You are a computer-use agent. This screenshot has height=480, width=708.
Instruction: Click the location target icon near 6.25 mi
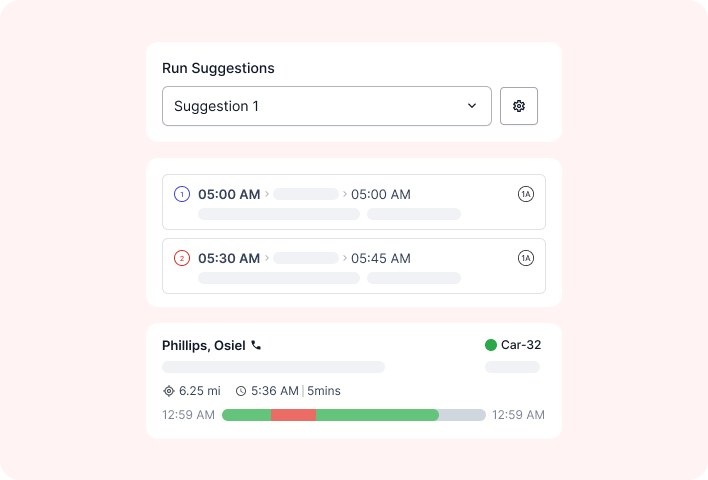169,391
